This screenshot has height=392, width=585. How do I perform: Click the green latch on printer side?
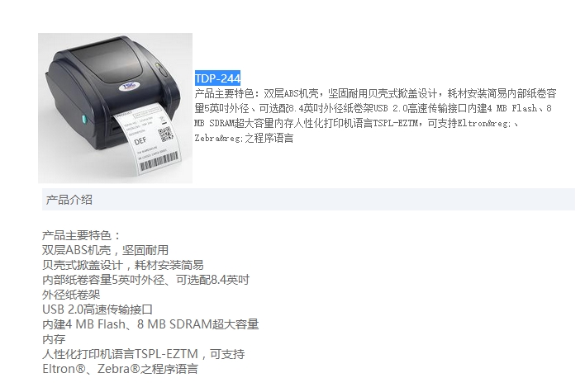(x=83, y=119)
